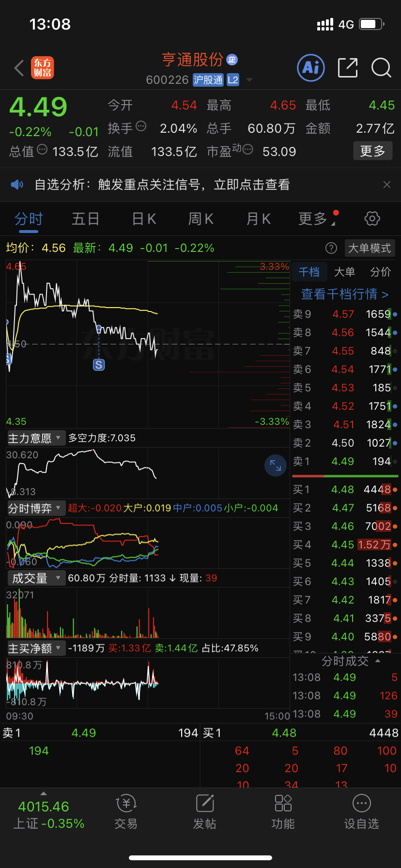Tap the L2 level badge
This screenshot has width=401, height=868.
point(233,80)
